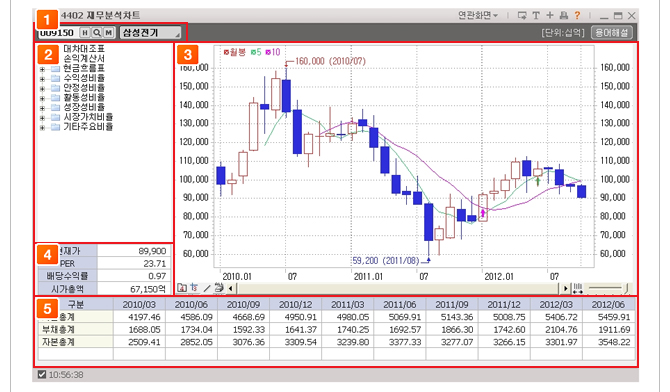Open help with the orange question mark
670x392 pixels.
click(577, 15)
